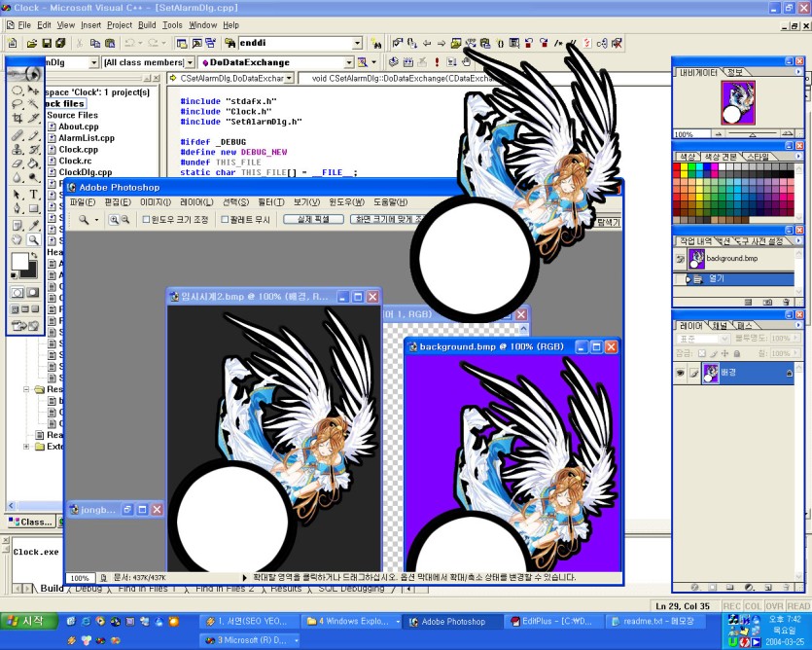812x650 pixels.
Task: Click the '화면 크기에 맞게 조정' button
Action: click(x=388, y=219)
